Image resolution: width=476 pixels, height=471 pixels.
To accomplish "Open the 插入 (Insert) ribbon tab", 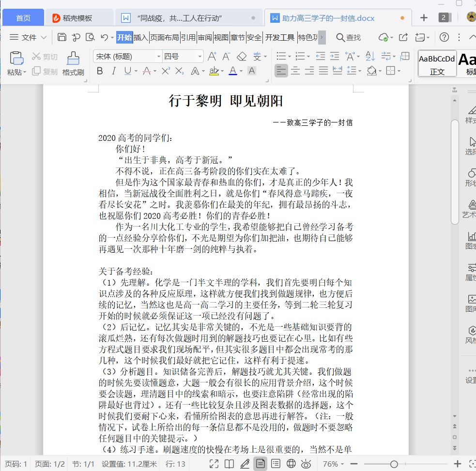I will [x=140, y=37].
